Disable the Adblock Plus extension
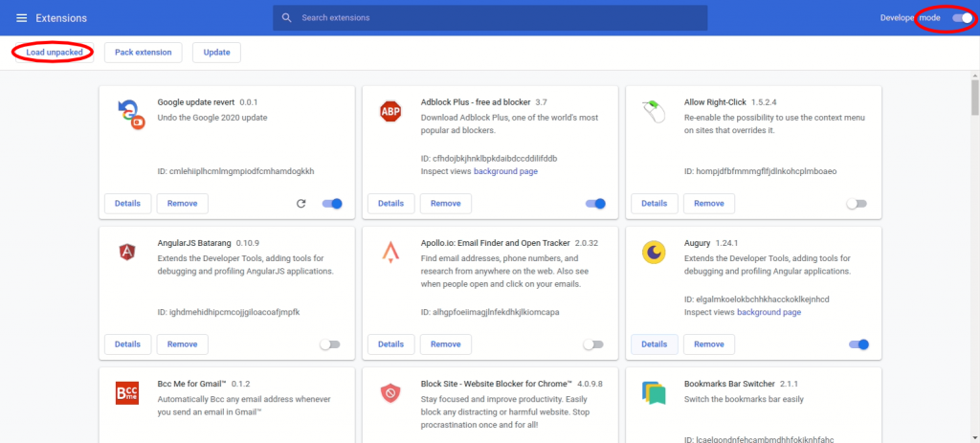 [595, 204]
